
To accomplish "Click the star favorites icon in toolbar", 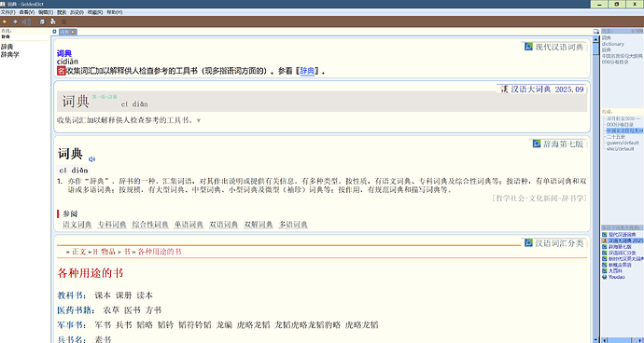I will pyautogui.click(x=63, y=21).
